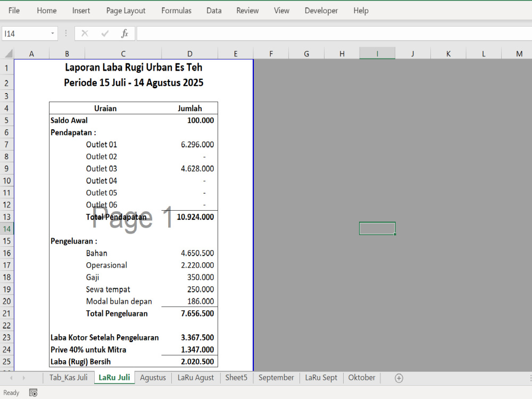
Task: Select column C header
Action: click(x=123, y=54)
